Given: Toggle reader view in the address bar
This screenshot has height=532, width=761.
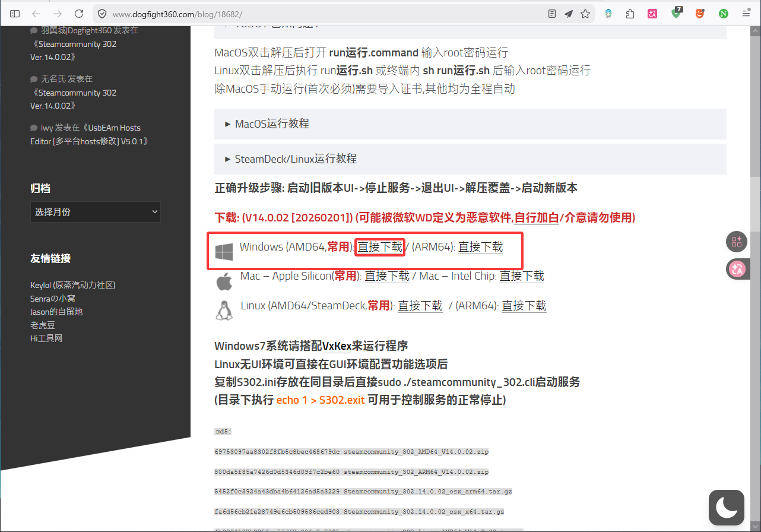Looking at the screenshot, I should [x=552, y=14].
